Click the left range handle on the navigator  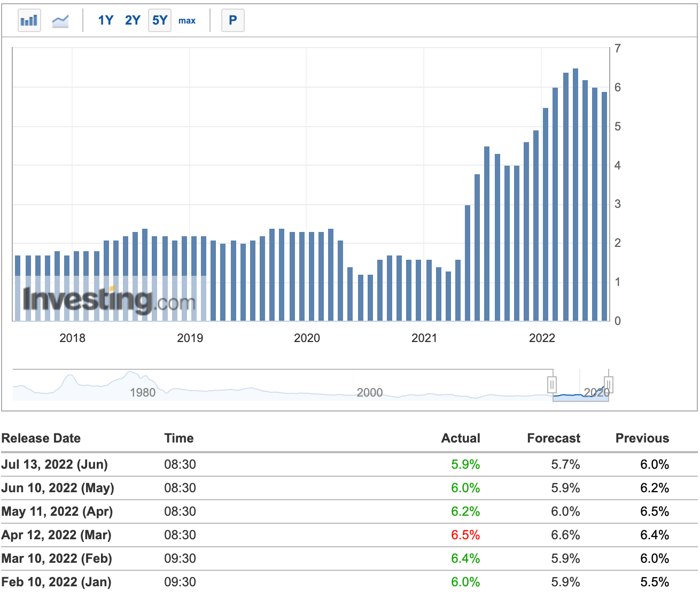[553, 383]
